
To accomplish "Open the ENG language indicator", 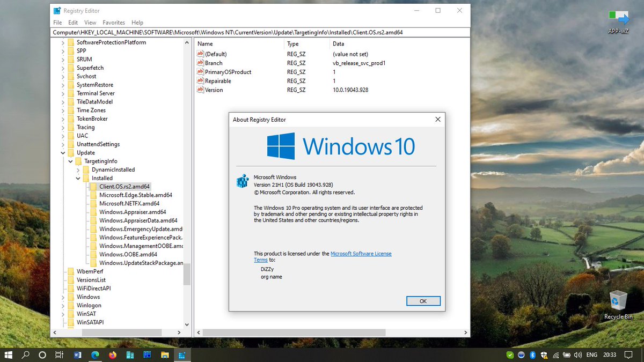I will (592, 355).
